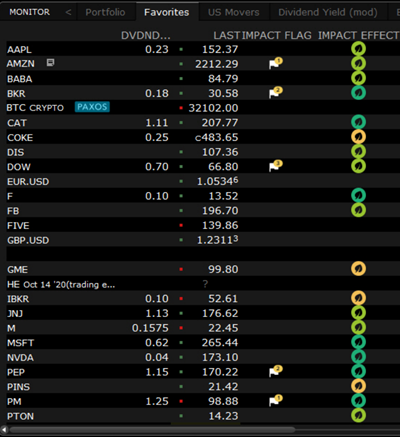The width and height of the screenshot is (400, 437).
Task: Click the MSFT impact effect leaf icon
Action: pyautogui.click(x=358, y=342)
